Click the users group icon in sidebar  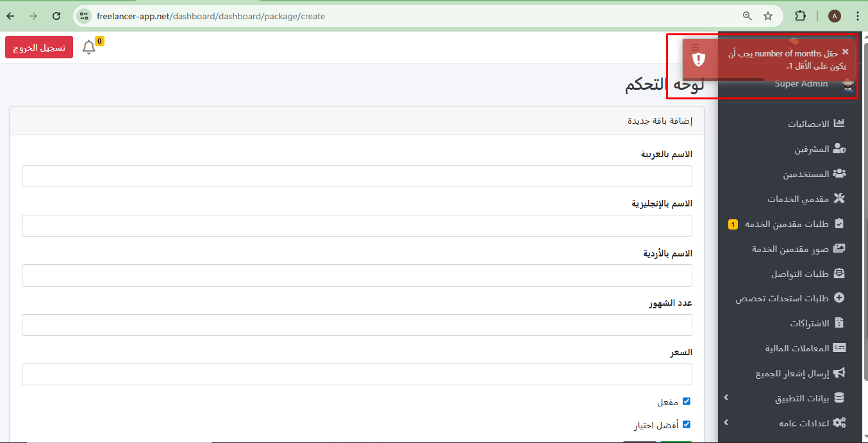(x=839, y=174)
